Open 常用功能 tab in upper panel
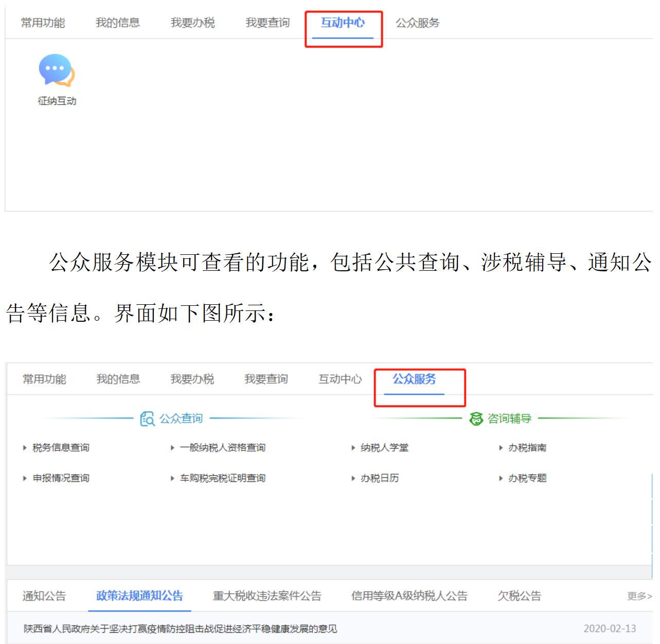 pos(43,23)
